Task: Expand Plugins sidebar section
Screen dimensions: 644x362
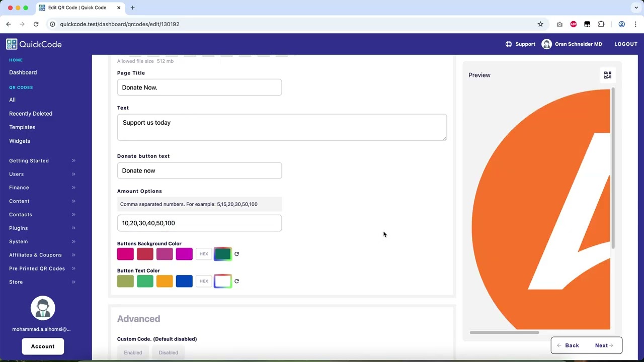Action: point(42,228)
